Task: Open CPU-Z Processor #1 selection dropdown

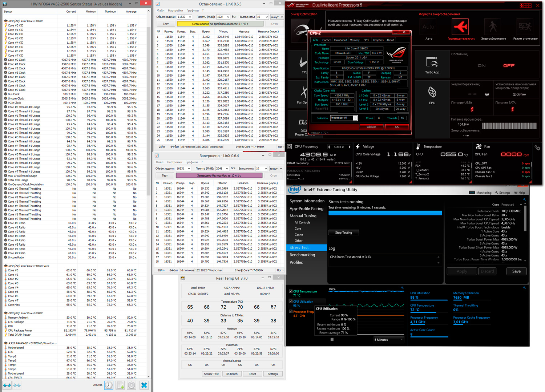Action: [344, 118]
